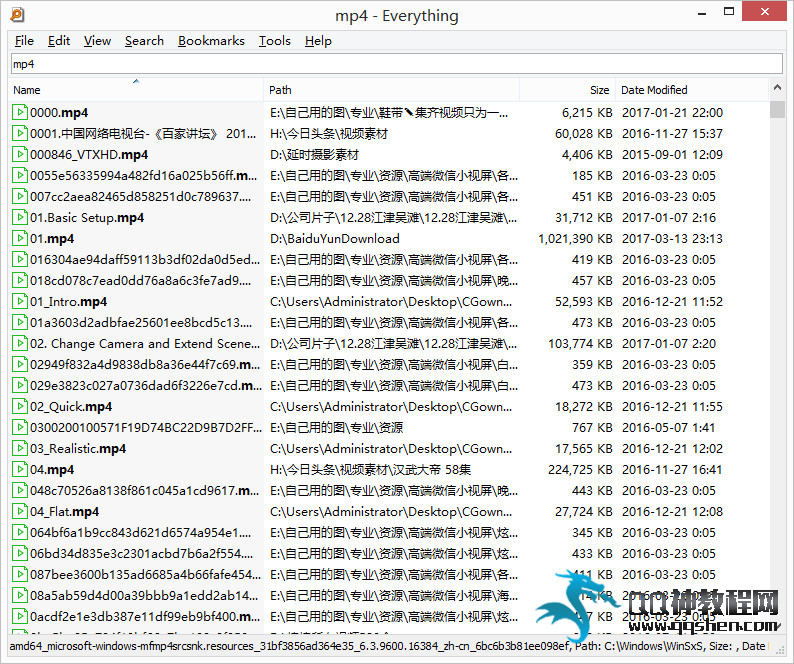Click path D:\延时摄影素材
The width and height of the screenshot is (794, 664).
pos(314,154)
